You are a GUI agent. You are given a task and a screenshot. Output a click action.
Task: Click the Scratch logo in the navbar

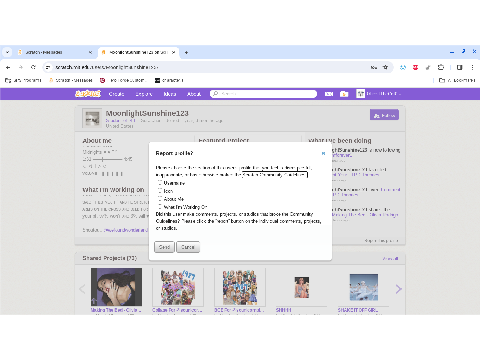[x=88, y=94]
